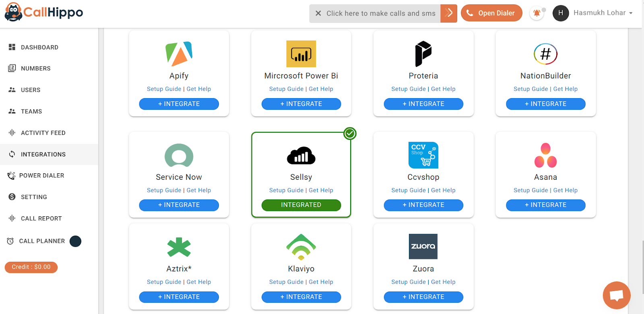The height and width of the screenshot is (314, 644).
Task: Open Ccvshop Get Help link
Action: (x=443, y=190)
